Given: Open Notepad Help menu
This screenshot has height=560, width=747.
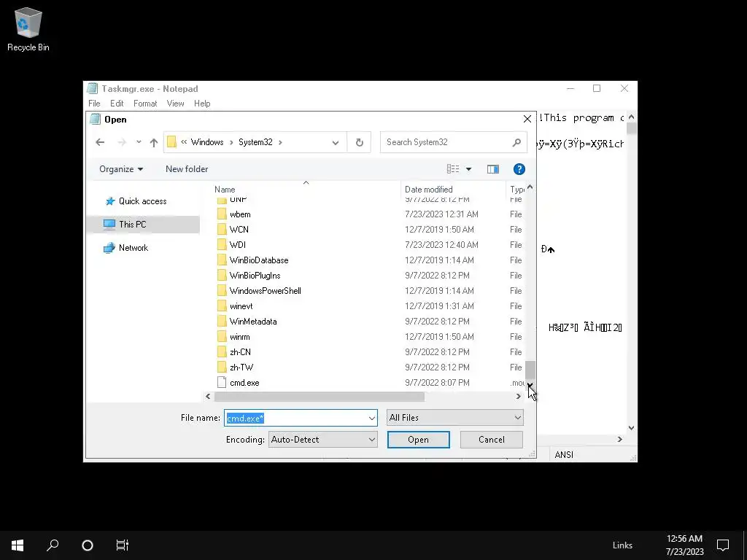Looking at the screenshot, I should point(202,104).
